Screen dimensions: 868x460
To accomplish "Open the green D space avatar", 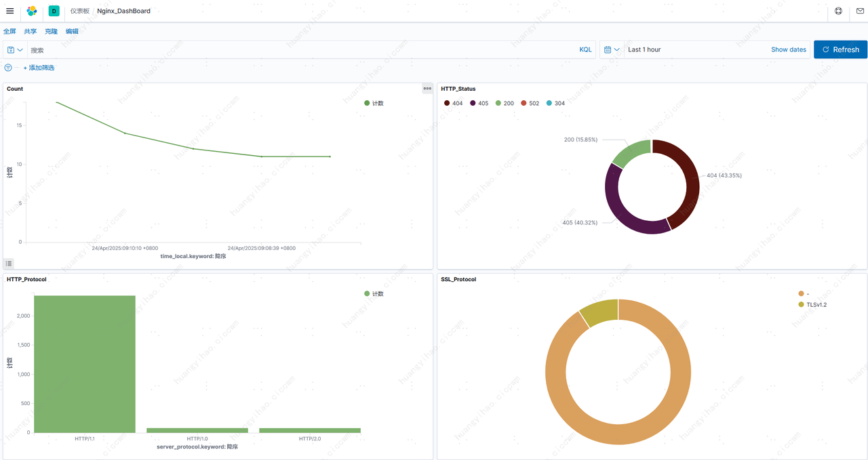I will point(54,11).
